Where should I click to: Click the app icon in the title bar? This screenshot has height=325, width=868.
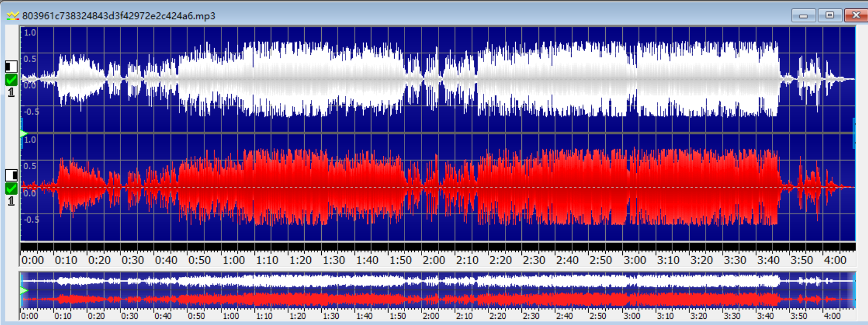point(12,16)
